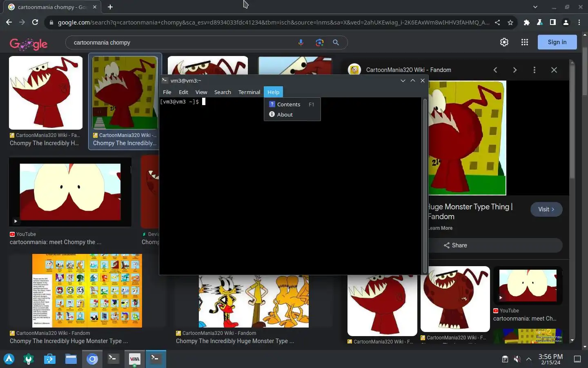
Task: Toggle the browser side panel icon
Action: (x=553, y=22)
